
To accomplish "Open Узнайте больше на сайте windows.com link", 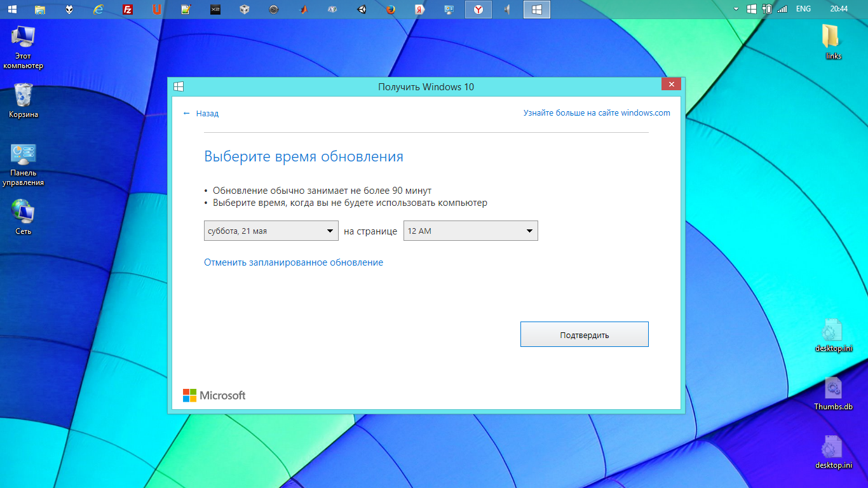I will (597, 112).
